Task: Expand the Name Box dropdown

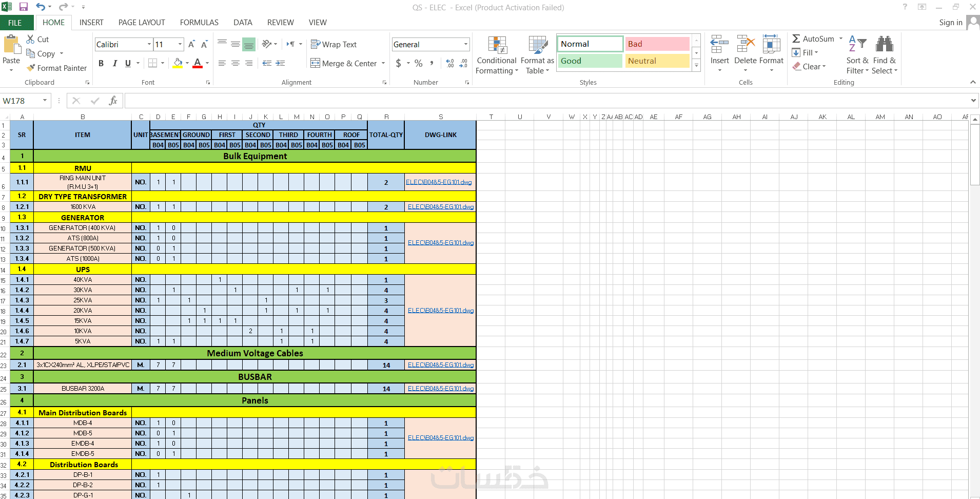Action: pyautogui.click(x=45, y=101)
